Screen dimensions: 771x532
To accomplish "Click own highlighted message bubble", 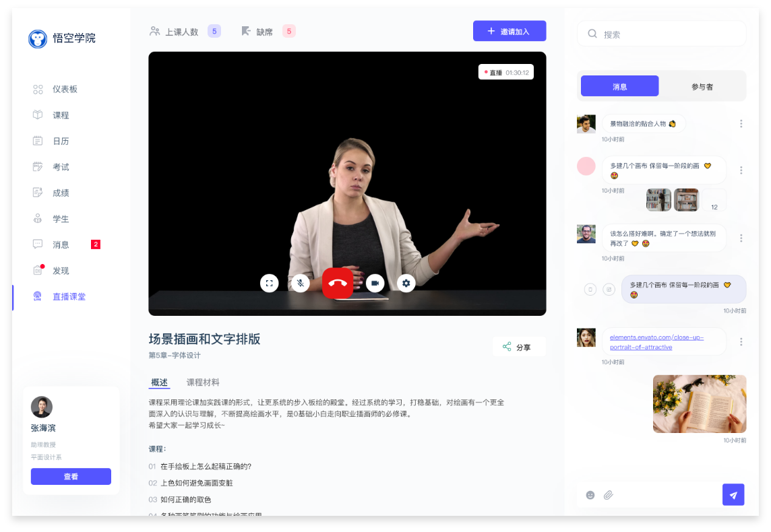I will [x=683, y=290].
